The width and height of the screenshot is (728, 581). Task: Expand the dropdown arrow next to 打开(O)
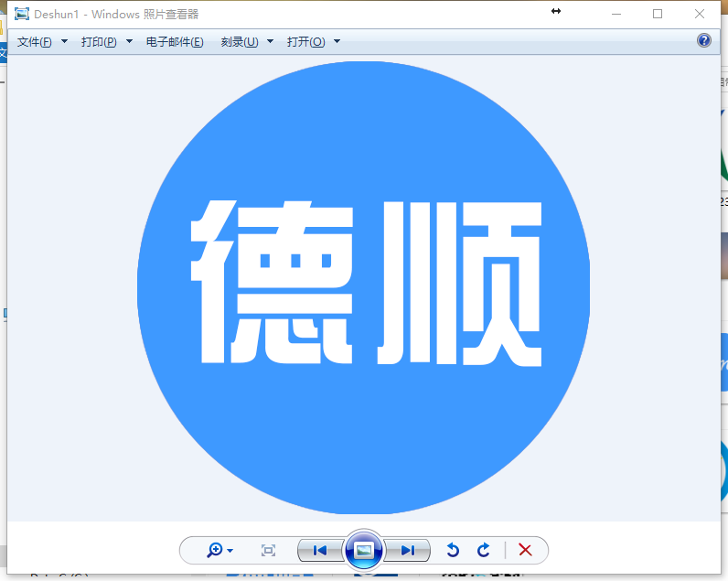click(x=337, y=42)
